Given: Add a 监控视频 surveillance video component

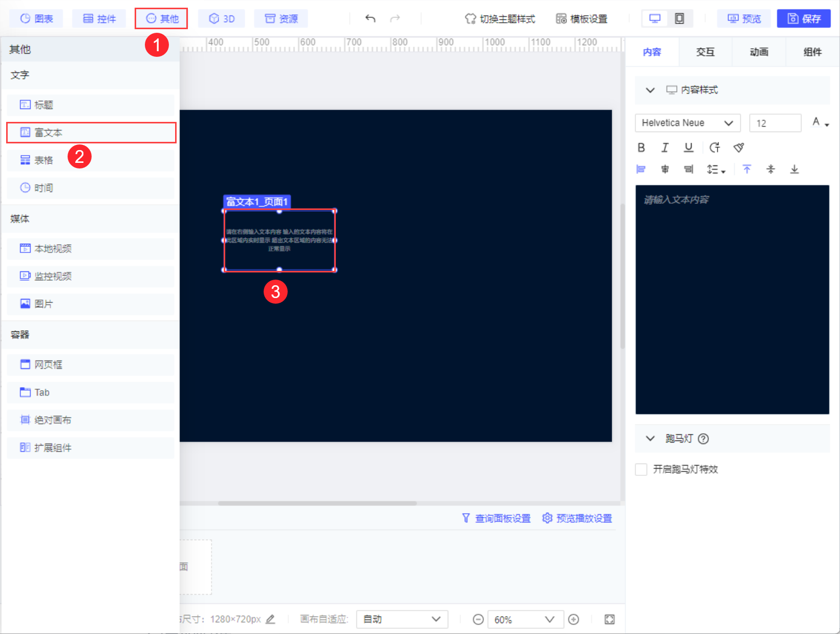Looking at the screenshot, I should pyautogui.click(x=91, y=277).
